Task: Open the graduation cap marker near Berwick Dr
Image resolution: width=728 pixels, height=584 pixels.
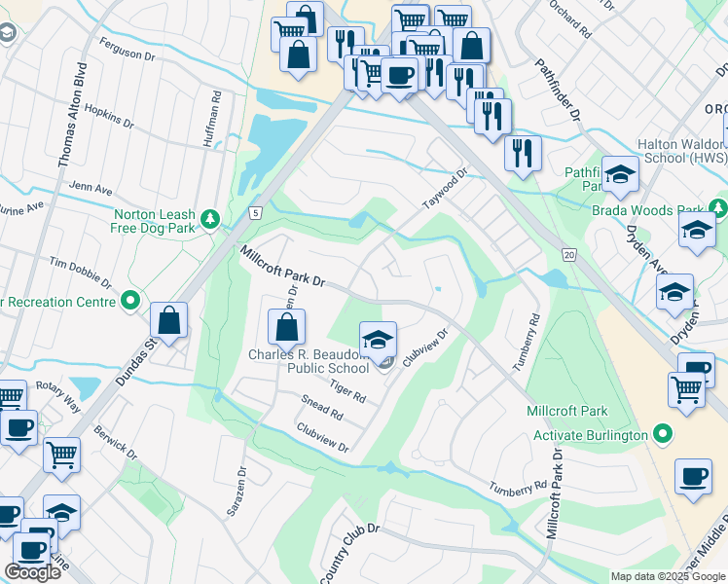Action: click(x=61, y=514)
